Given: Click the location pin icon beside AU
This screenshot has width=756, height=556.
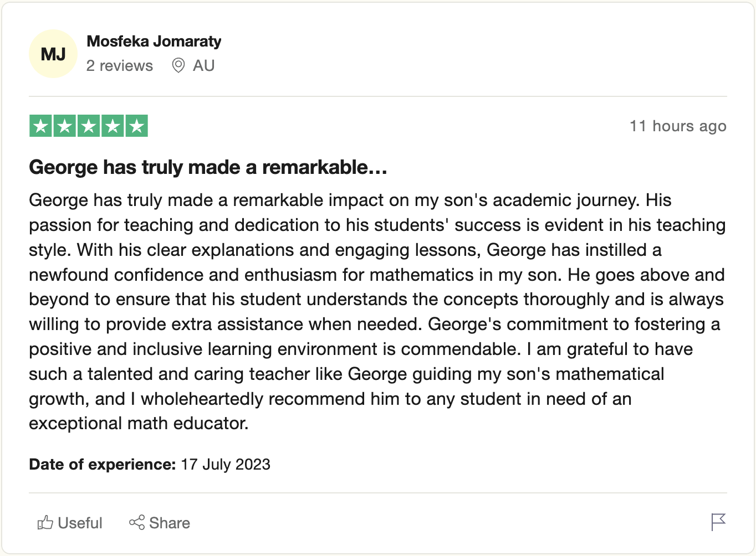Looking at the screenshot, I should pos(177,65).
